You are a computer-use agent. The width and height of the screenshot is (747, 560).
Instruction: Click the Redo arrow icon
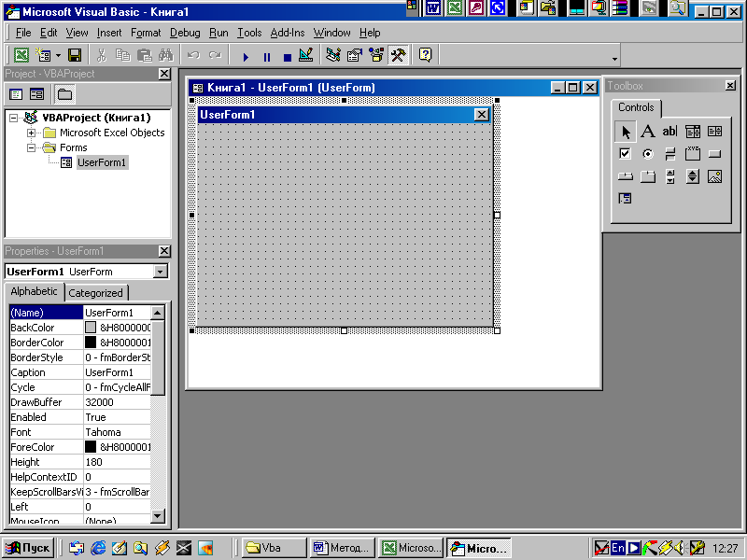[x=215, y=55]
